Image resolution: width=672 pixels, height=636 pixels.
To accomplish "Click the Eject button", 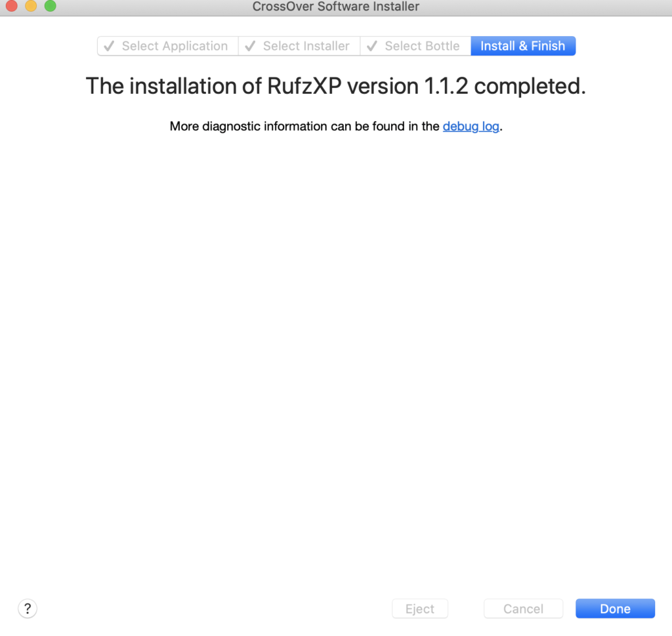I will 419,609.
